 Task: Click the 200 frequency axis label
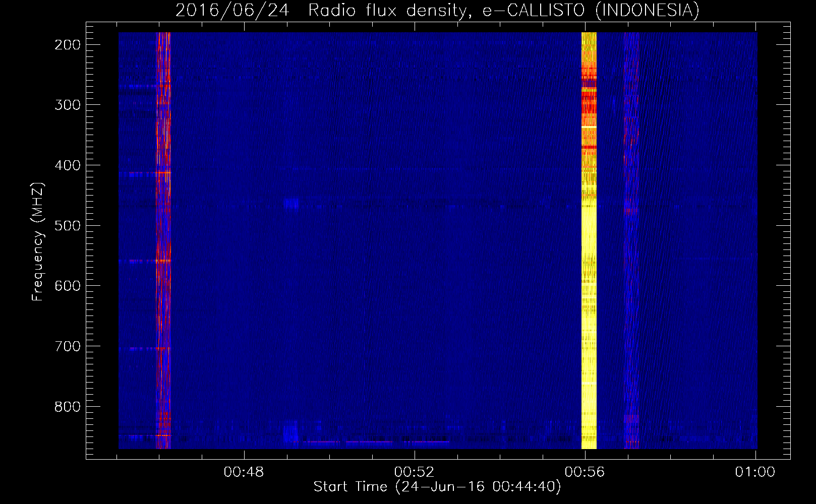(68, 45)
